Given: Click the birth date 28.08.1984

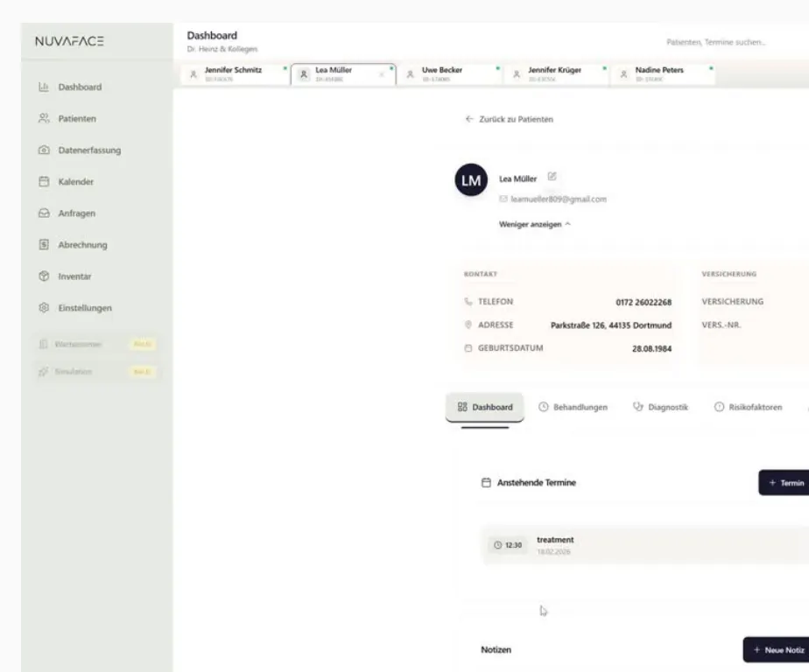Looking at the screenshot, I should [651, 348].
